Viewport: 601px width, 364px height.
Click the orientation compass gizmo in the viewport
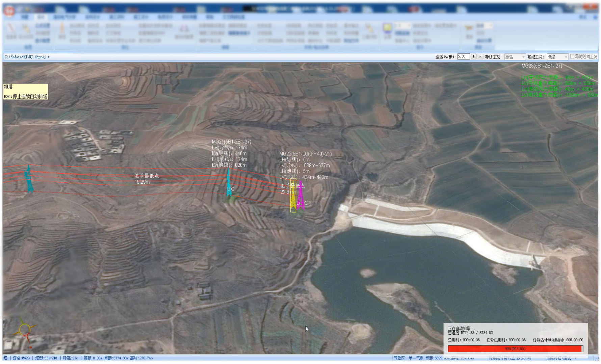click(25, 330)
